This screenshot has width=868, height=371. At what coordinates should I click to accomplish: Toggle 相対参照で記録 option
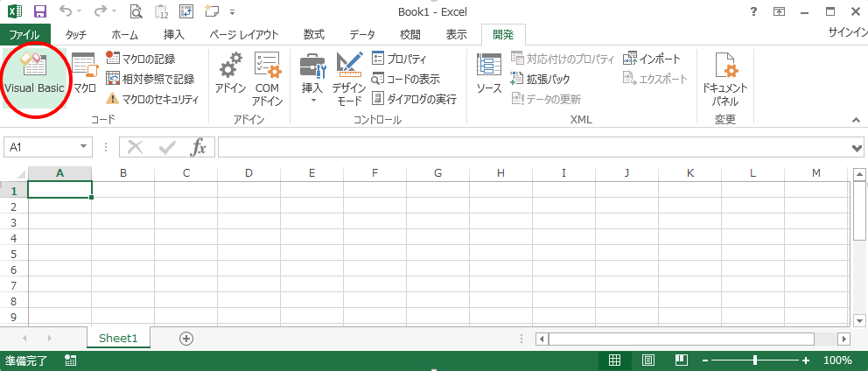click(x=150, y=79)
